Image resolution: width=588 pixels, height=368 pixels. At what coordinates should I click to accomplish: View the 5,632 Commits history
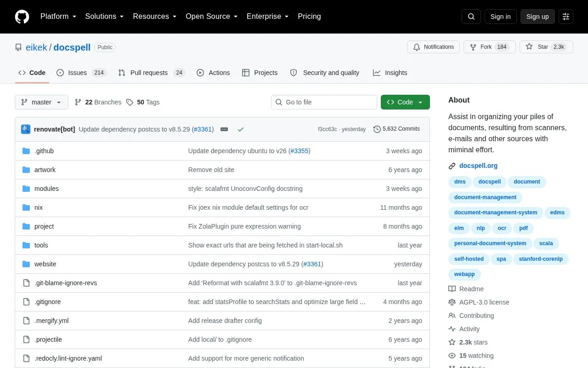pyautogui.click(x=397, y=129)
